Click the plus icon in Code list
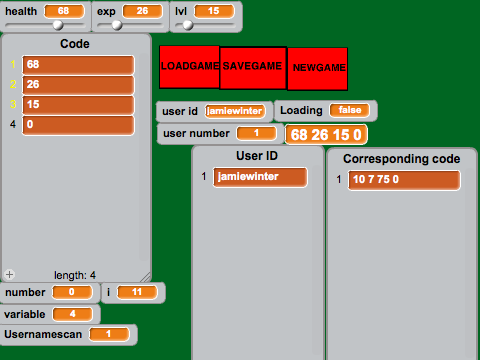The height and width of the screenshot is (360, 480). [9, 274]
